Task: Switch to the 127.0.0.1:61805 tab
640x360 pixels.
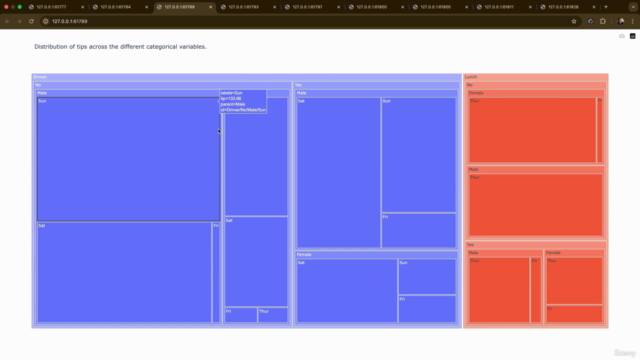Action: coord(440,7)
